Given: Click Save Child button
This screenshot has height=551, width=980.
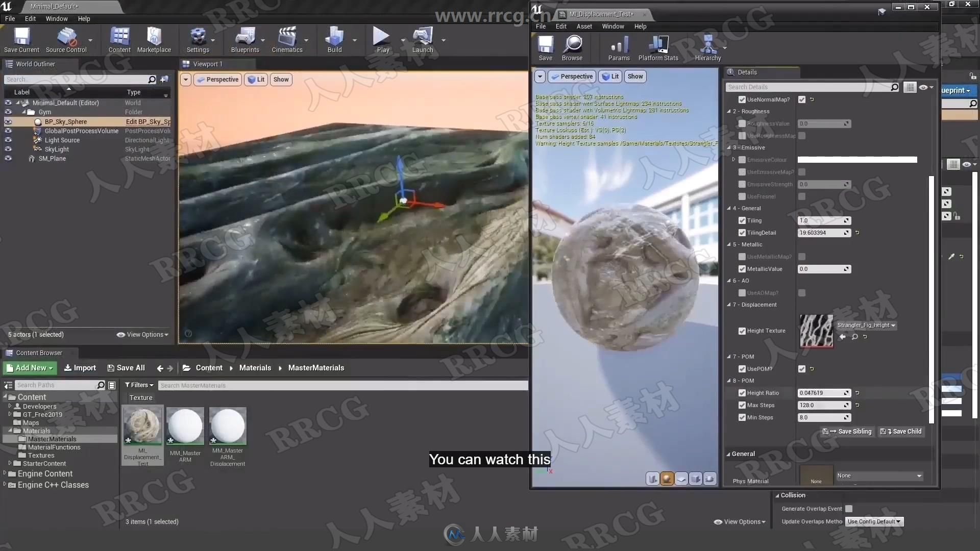Looking at the screenshot, I should (x=901, y=432).
